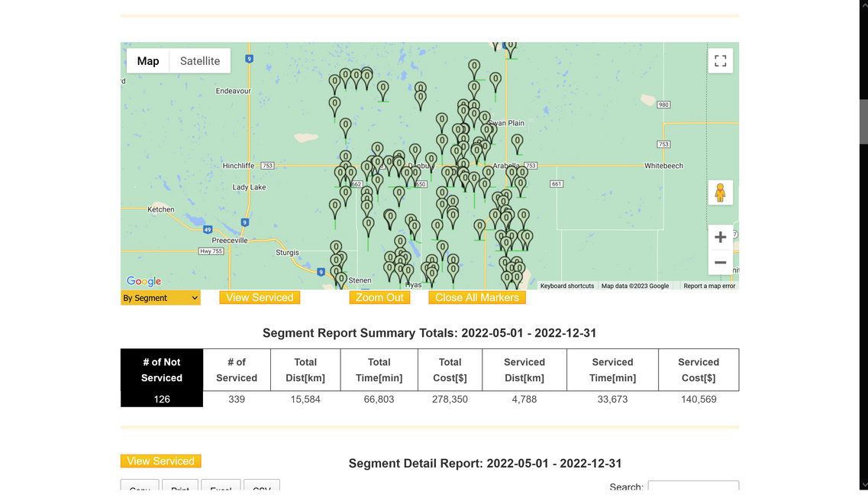Focus the Search input field
This screenshot has height=495, width=868.
click(x=693, y=486)
